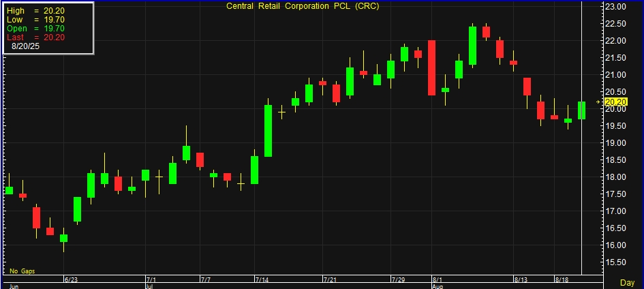The width and height of the screenshot is (644, 289).
Task: Click the 7/29 date axis label
Action: tap(398, 279)
